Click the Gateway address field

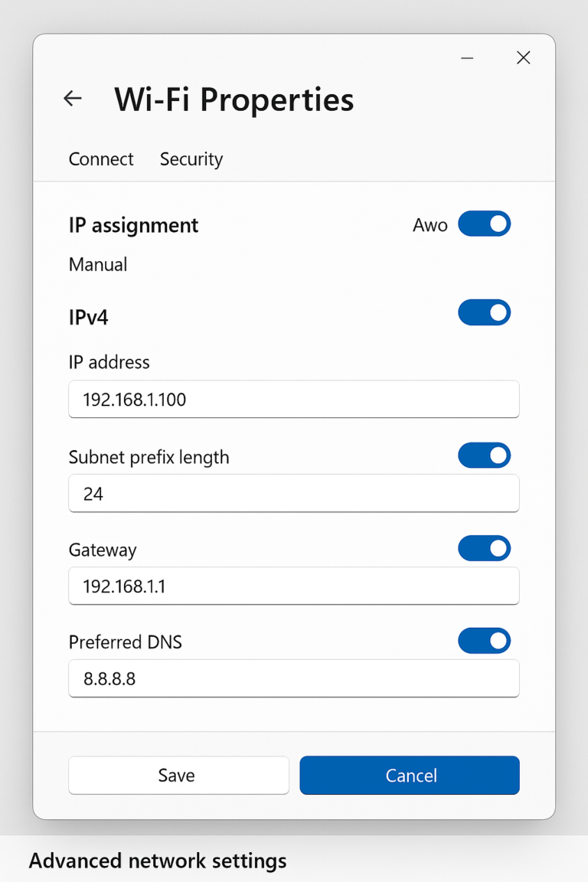pos(294,586)
